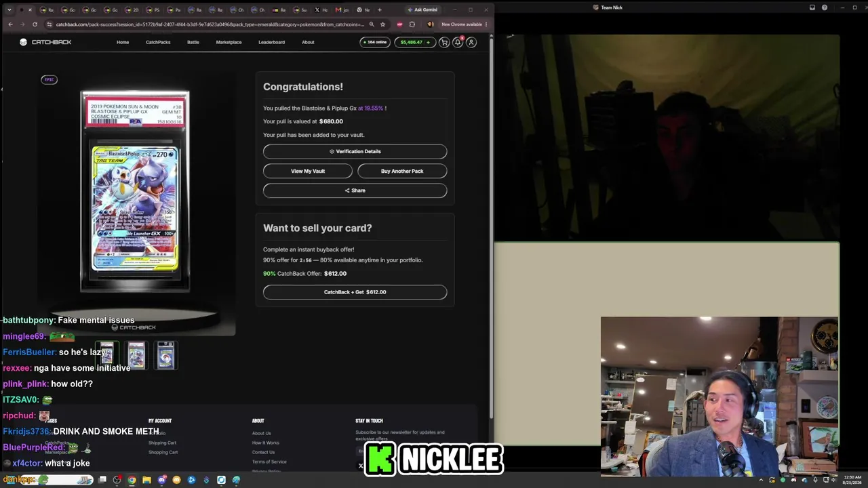Click the "Congratulations!" heading

point(303,87)
